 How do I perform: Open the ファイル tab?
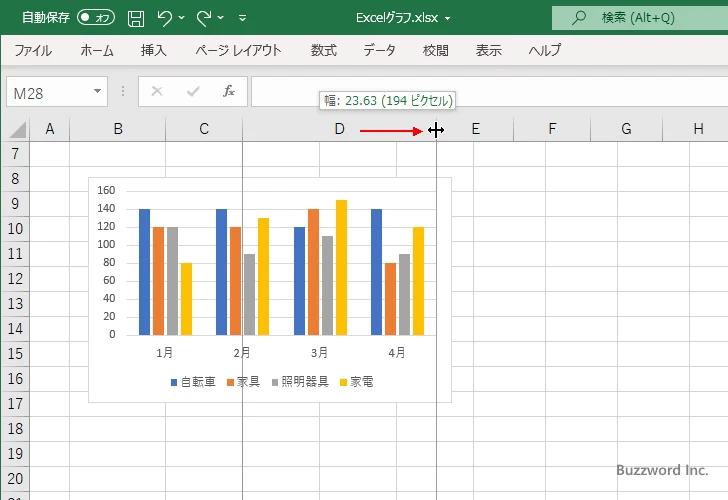click(x=33, y=50)
